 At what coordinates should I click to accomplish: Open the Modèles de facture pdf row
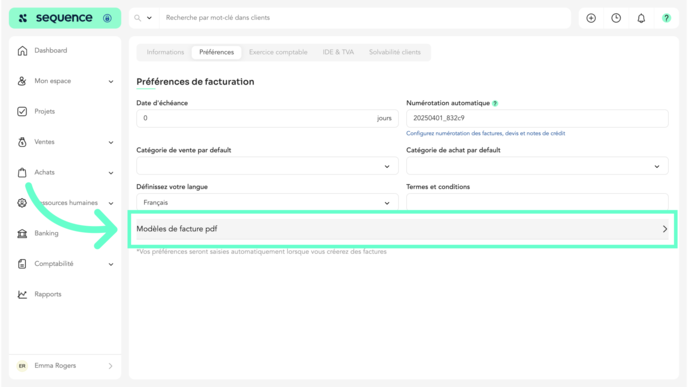tap(402, 229)
